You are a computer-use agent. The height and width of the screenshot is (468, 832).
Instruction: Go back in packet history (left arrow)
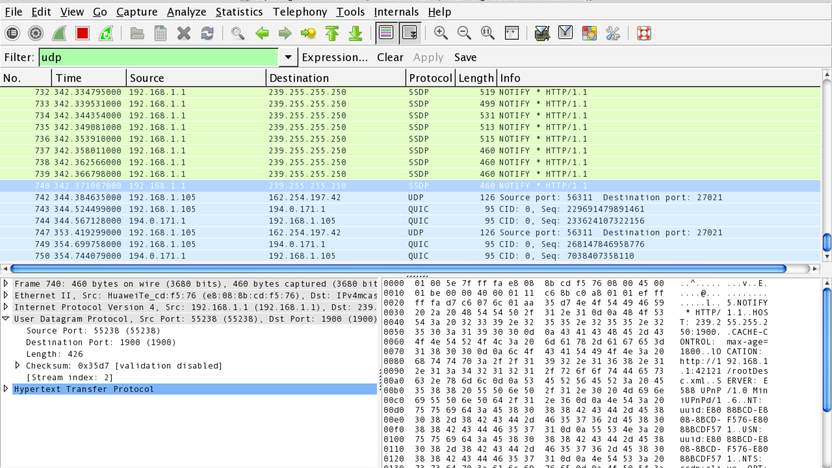pyautogui.click(x=262, y=33)
